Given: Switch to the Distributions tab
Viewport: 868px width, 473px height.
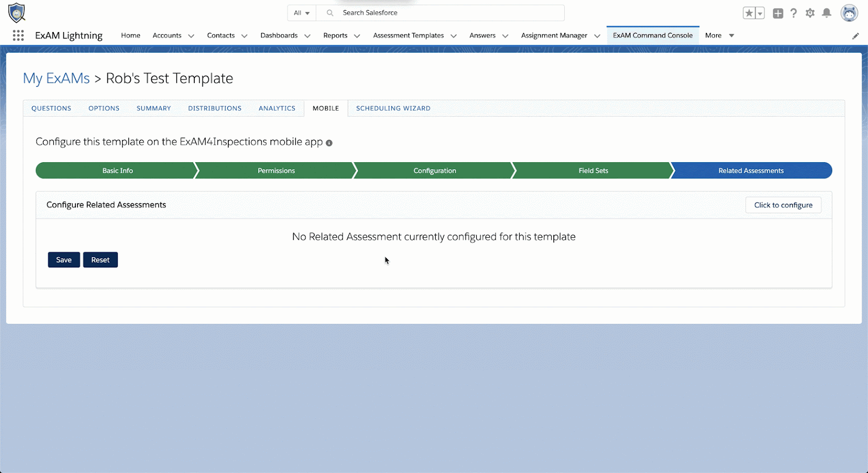Looking at the screenshot, I should click(215, 108).
